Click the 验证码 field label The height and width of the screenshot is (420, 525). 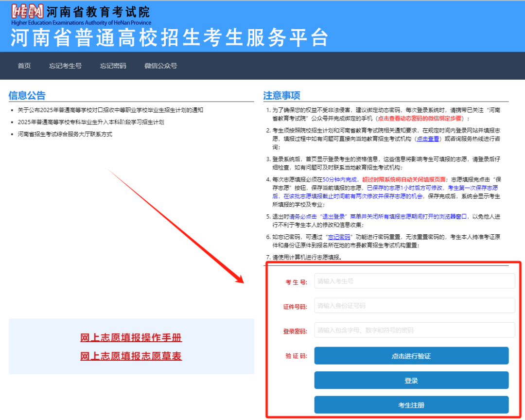[296, 356]
